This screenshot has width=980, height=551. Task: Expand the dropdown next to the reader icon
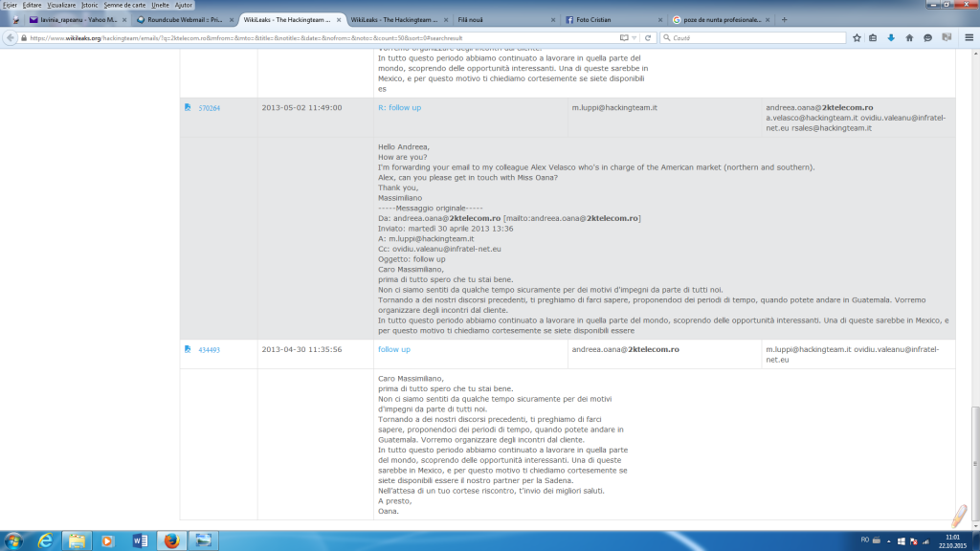pos(634,38)
